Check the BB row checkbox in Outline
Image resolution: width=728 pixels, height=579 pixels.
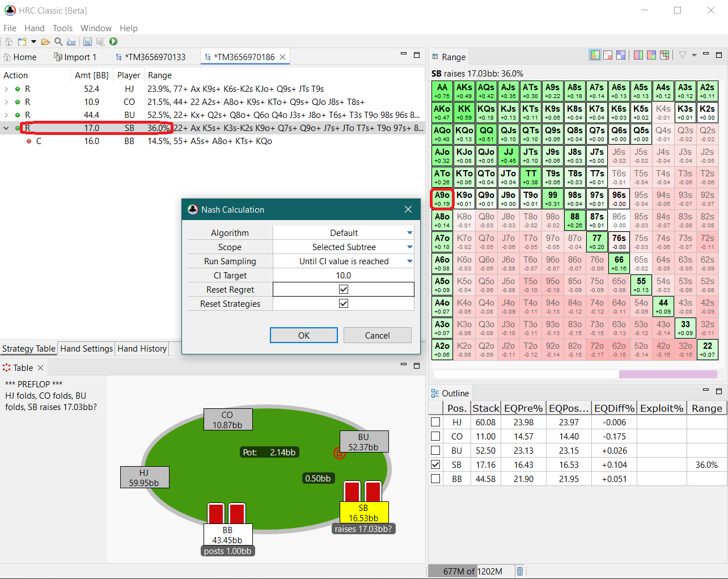[435, 479]
